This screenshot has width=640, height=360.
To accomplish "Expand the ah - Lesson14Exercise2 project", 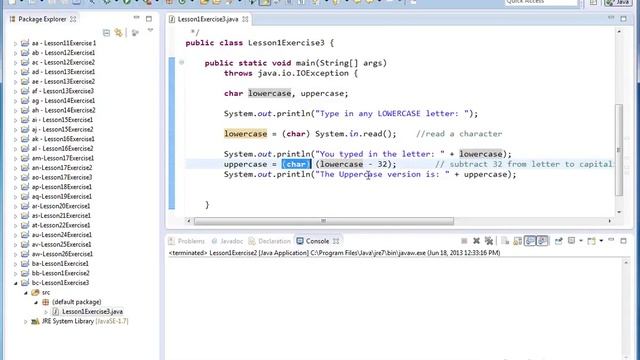I will coord(16,111).
